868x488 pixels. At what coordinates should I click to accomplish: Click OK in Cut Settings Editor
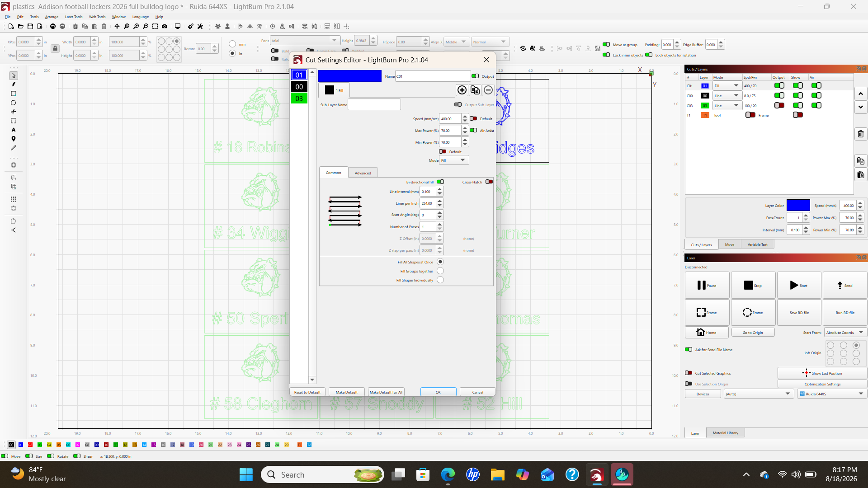pos(438,392)
